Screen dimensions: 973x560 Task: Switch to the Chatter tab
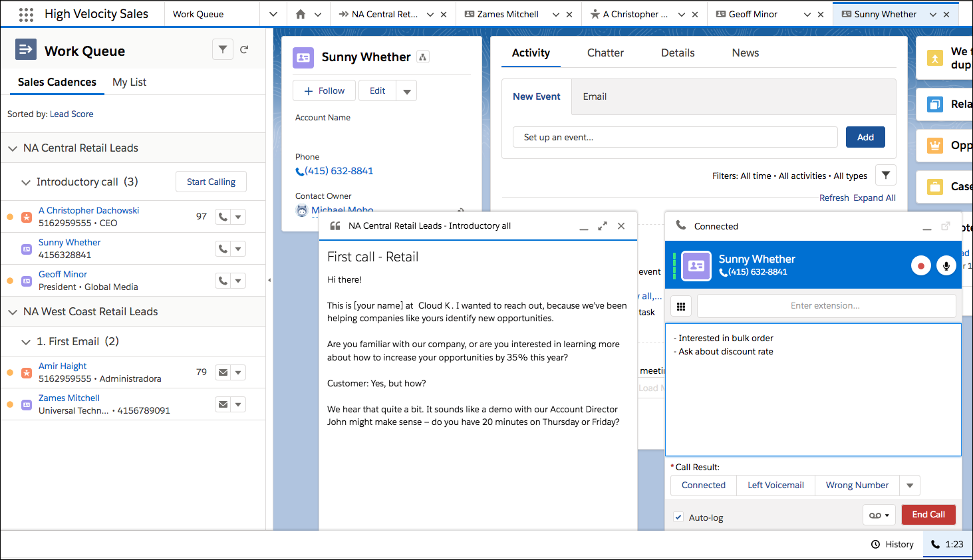pos(605,53)
